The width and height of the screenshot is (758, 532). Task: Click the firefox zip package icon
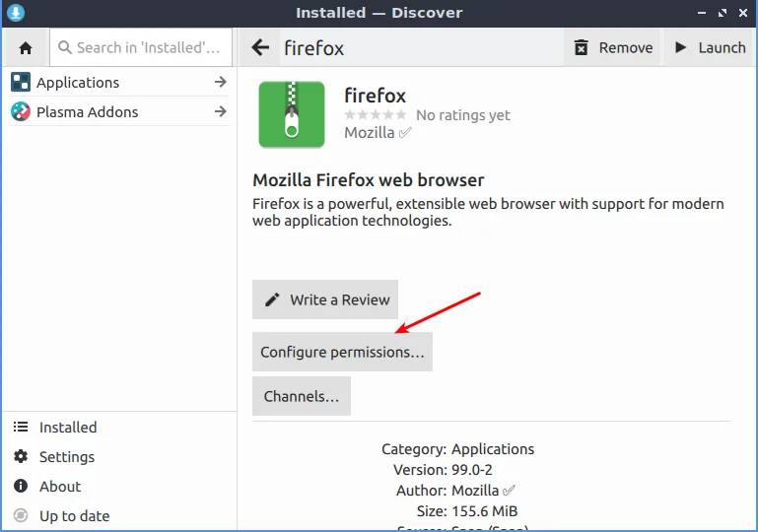click(x=292, y=114)
